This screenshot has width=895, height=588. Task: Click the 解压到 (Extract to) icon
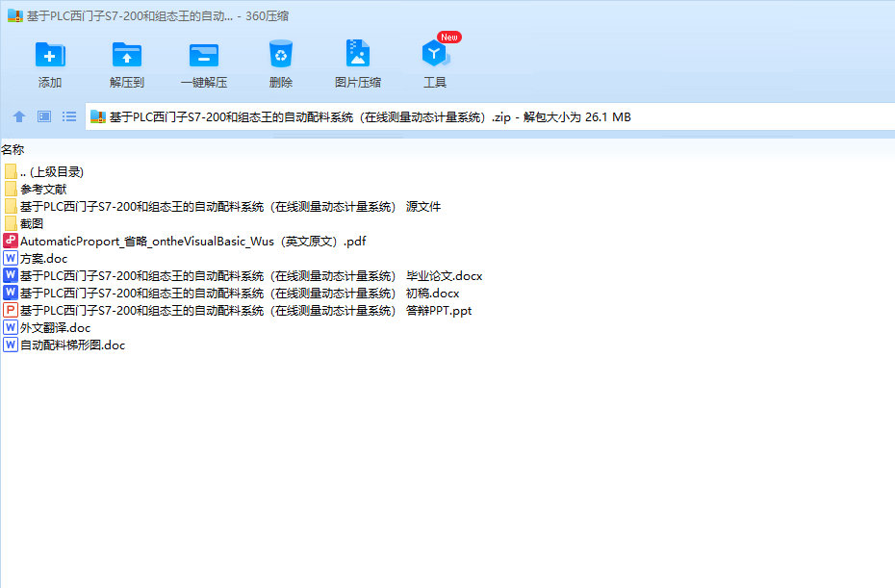click(127, 56)
